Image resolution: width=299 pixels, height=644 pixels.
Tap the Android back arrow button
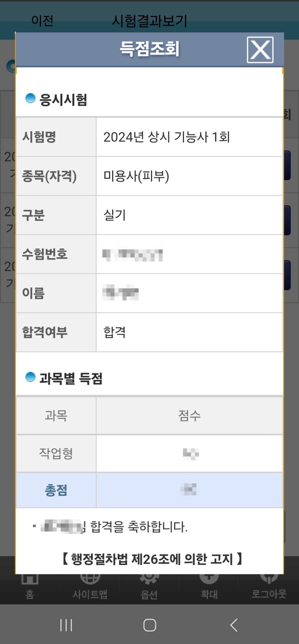click(x=233, y=624)
